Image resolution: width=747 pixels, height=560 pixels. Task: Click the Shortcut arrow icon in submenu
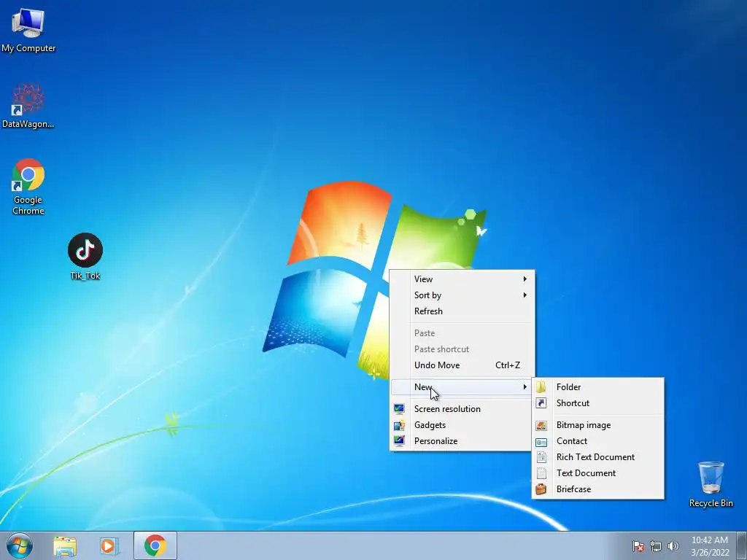[541, 402]
